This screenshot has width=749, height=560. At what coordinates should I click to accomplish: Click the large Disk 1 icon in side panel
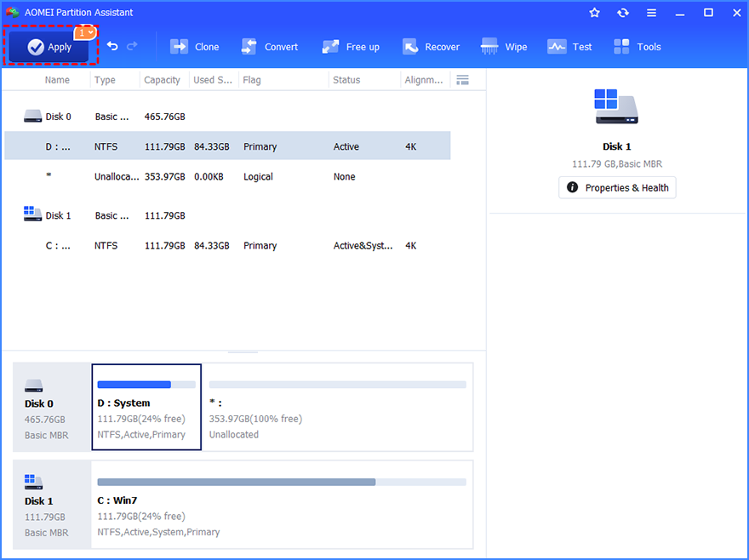(616, 106)
